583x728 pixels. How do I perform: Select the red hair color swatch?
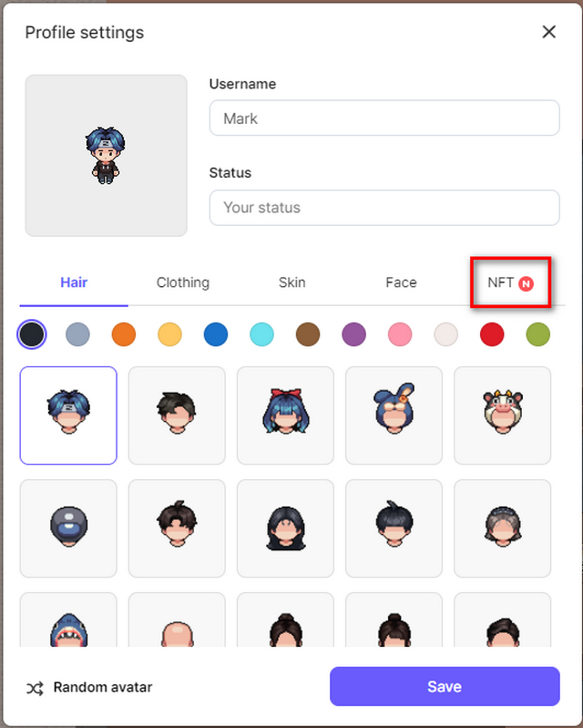click(x=492, y=334)
